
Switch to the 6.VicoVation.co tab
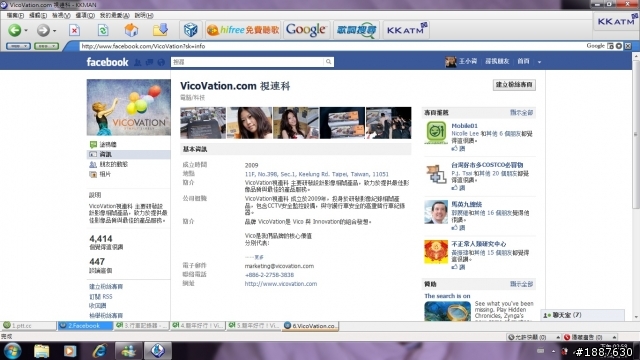coord(310,326)
